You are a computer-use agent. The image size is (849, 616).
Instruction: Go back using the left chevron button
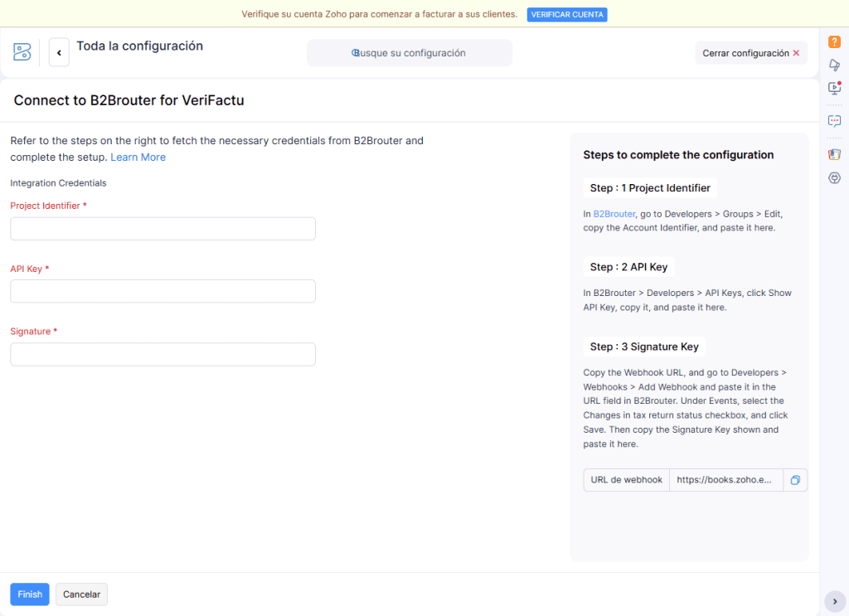59,52
